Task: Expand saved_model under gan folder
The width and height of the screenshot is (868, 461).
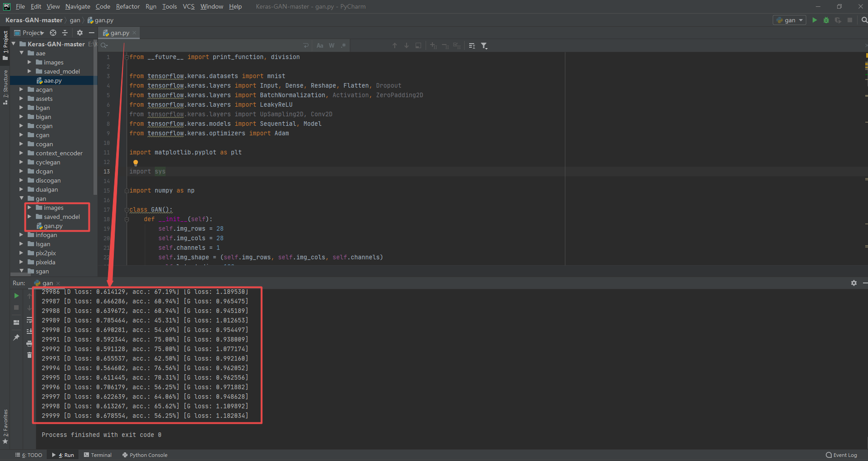Action: [29, 217]
